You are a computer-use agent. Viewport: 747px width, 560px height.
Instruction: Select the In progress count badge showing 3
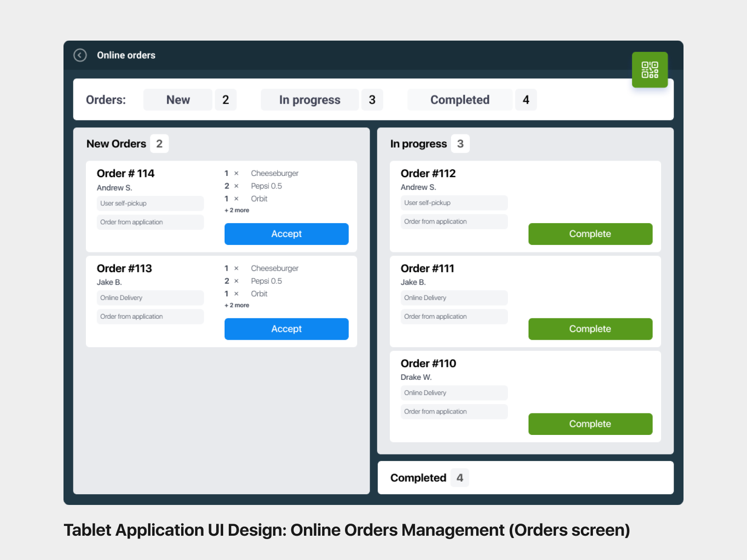coord(372,99)
